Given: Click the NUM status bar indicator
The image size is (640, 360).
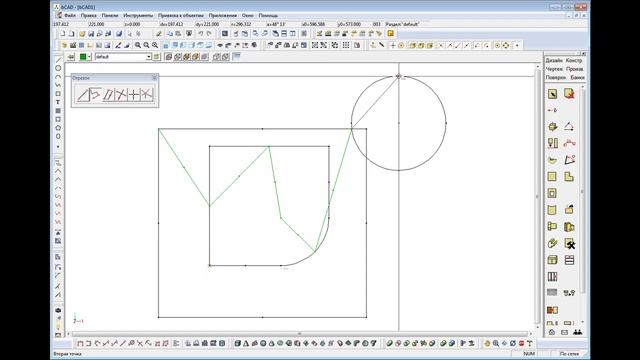Looking at the screenshot, I should (x=529, y=353).
